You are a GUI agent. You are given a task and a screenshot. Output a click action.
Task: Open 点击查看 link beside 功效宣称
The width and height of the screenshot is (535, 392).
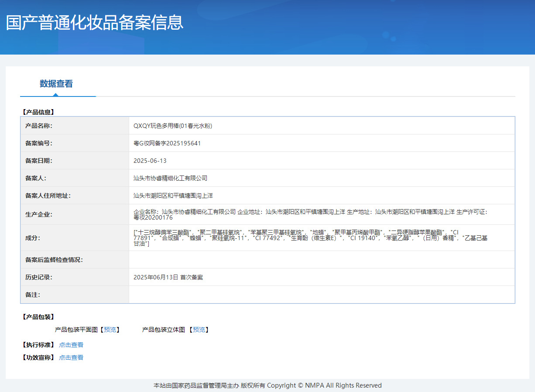[71, 358]
